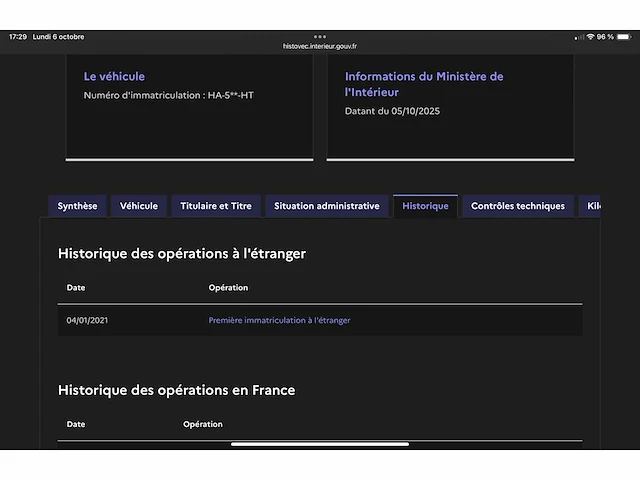
Task: Click the 04/01/2021 date cell
Action: (x=86, y=321)
